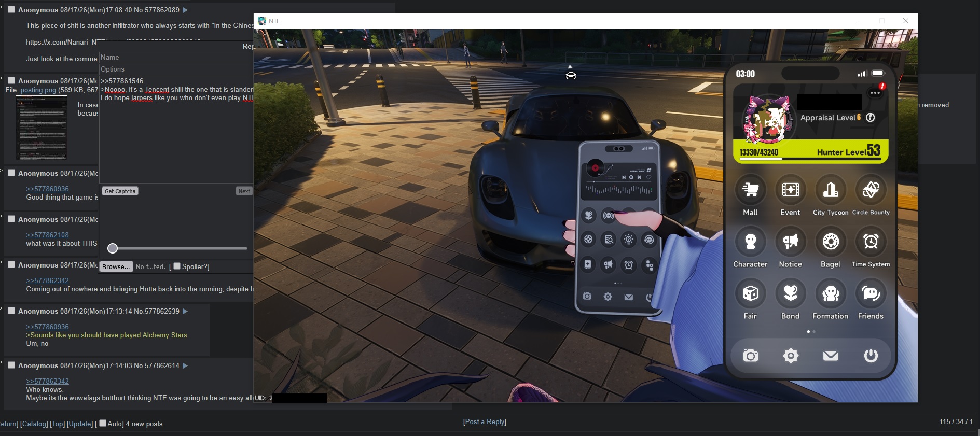
Task: Open the camera in the phone's bottom bar
Action: click(750, 356)
